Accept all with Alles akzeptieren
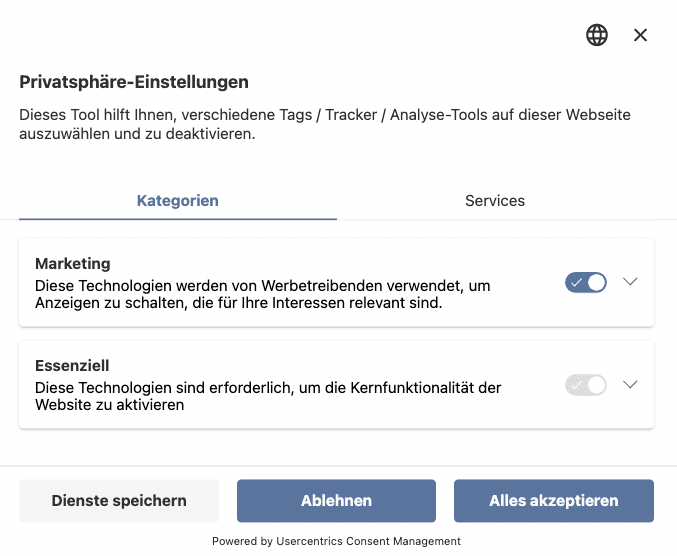The image size is (677, 556). click(x=553, y=501)
